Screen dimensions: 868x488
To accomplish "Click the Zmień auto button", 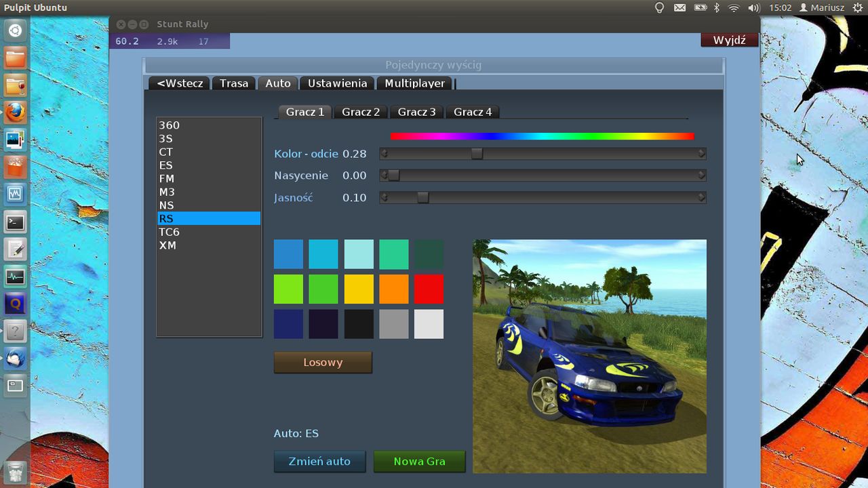I will coord(319,461).
